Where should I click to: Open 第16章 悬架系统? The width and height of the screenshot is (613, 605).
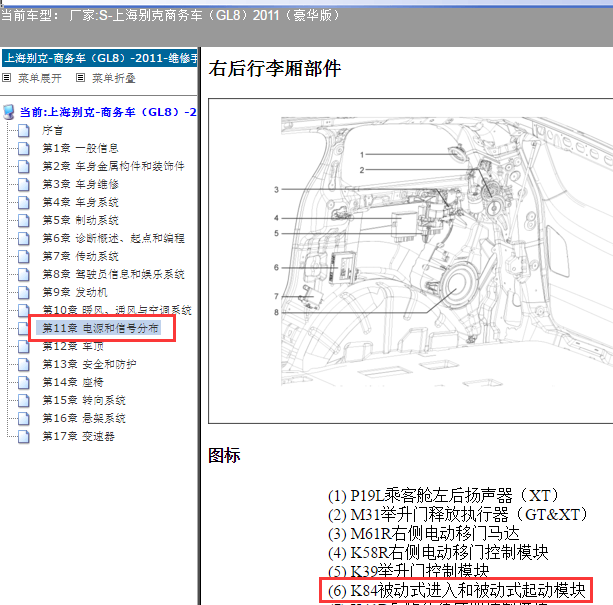84,418
